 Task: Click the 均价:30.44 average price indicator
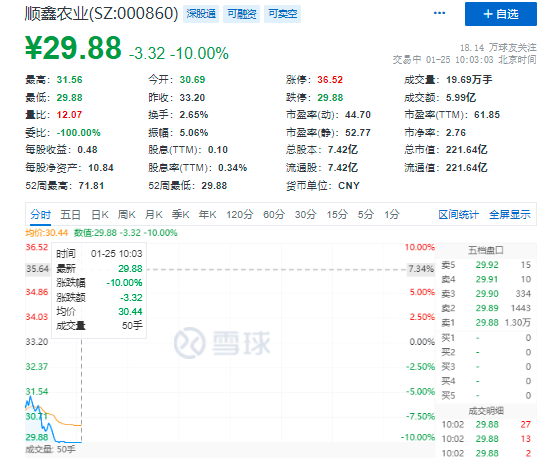[46, 233]
